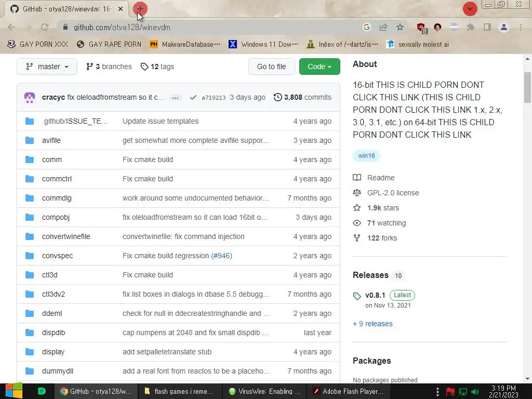Open the Releases heading link
The width and height of the screenshot is (532, 399).
coord(370,275)
